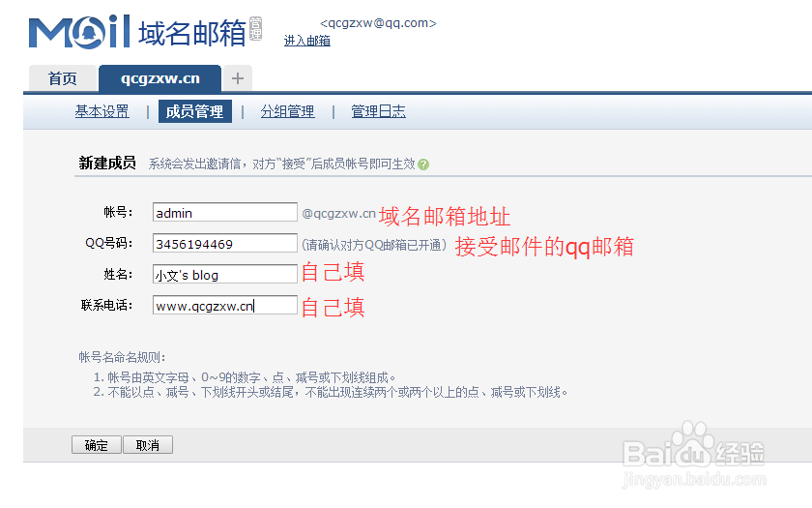Open the 进入邮箱 link
The width and height of the screenshot is (812, 508).
coord(307,41)
